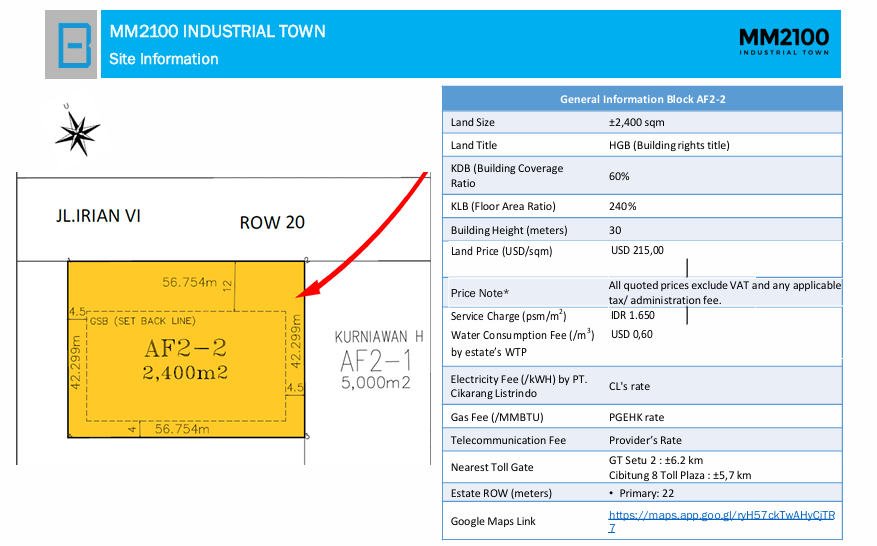Click the '5,000m2' neighboring plot area
The width and height of the screenshot is (877, 546).
tap(375, 383)
